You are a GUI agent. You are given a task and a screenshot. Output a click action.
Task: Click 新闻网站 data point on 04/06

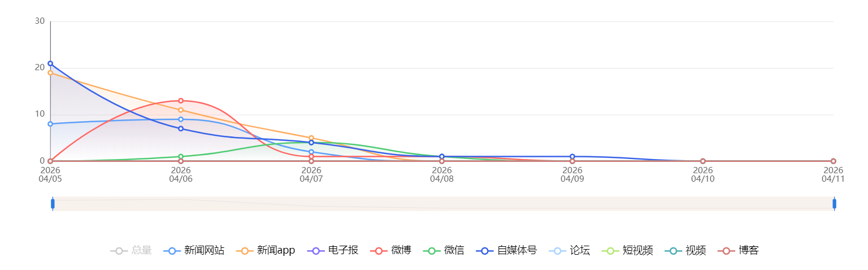tap(181, 119)
